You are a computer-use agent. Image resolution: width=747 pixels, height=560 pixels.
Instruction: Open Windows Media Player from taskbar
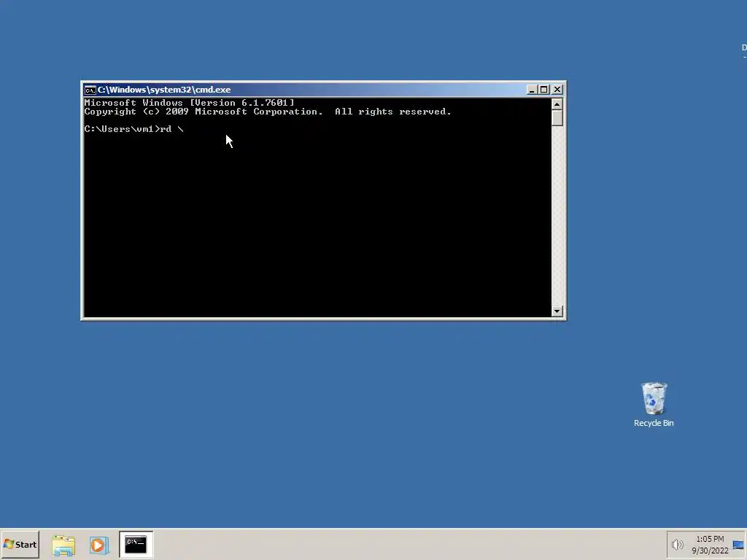coord(98,545)
